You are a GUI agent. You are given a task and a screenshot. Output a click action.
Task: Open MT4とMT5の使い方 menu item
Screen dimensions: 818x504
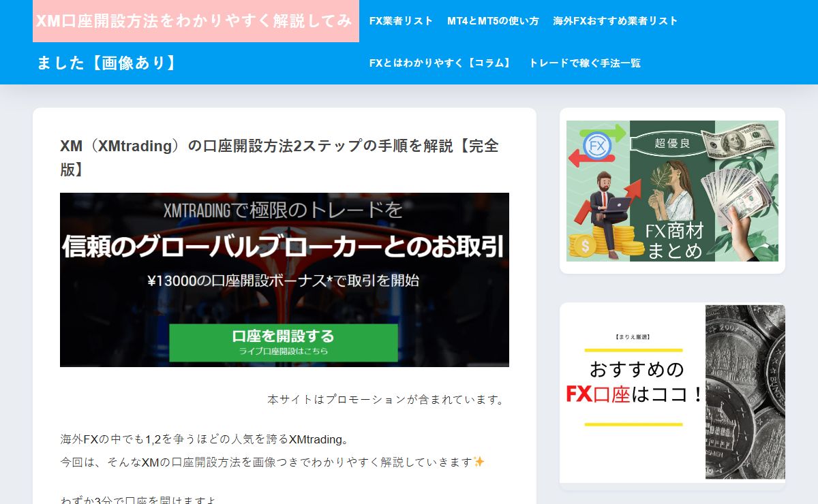pyautogui.click(x=493, y=21)
